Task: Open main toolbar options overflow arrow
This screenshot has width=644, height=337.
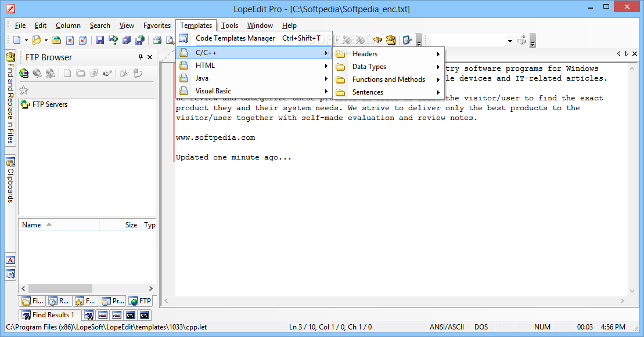Action: coord(419,41)
